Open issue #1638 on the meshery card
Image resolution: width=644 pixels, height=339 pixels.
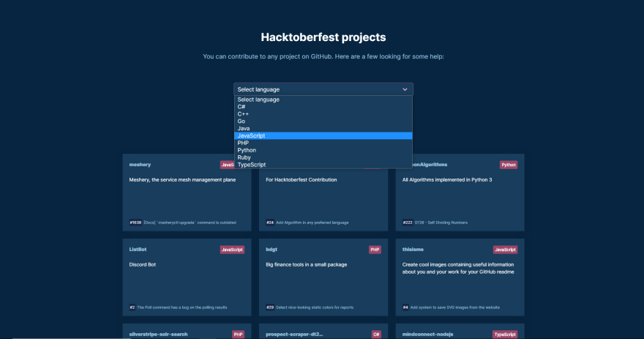pyautogui.click(x=183, y=223)
